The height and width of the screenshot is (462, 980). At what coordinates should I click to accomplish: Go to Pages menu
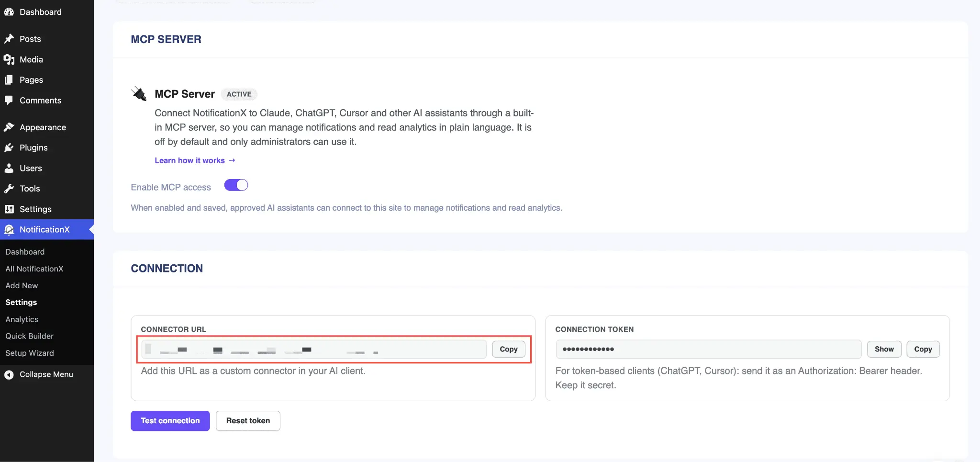point(47,80)
